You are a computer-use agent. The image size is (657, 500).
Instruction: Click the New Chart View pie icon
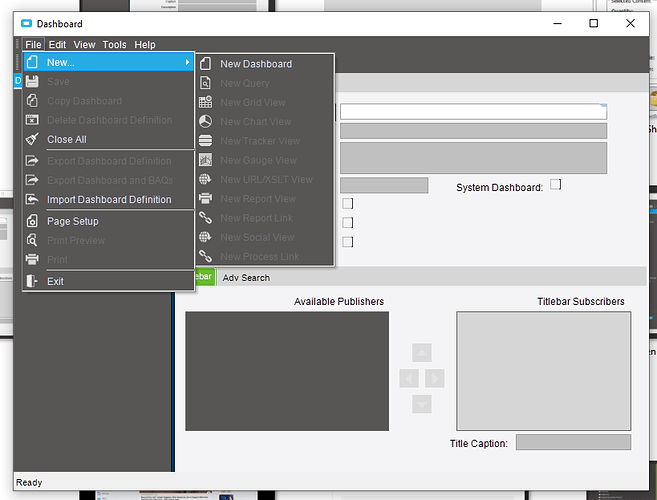coord(205,121)
